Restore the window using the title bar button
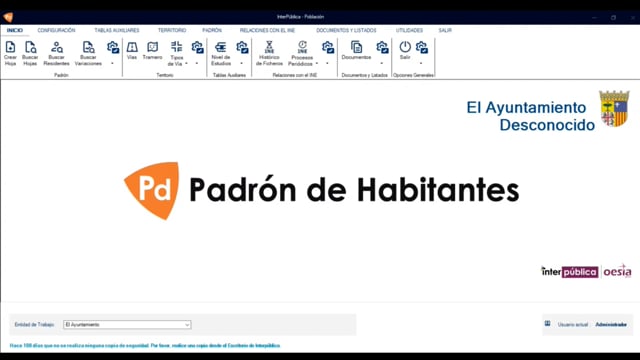 (x=613, y=17)
